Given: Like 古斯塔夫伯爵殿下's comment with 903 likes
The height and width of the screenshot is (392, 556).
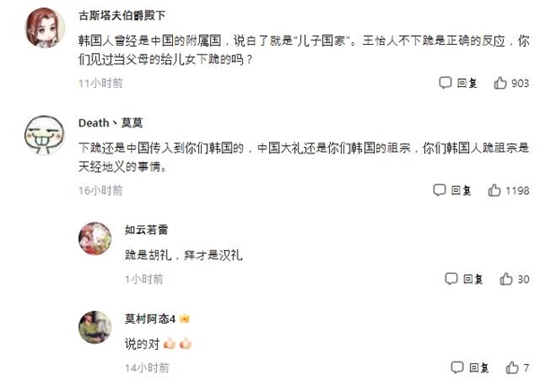Looking at the screenshot, I should (499, 83).
